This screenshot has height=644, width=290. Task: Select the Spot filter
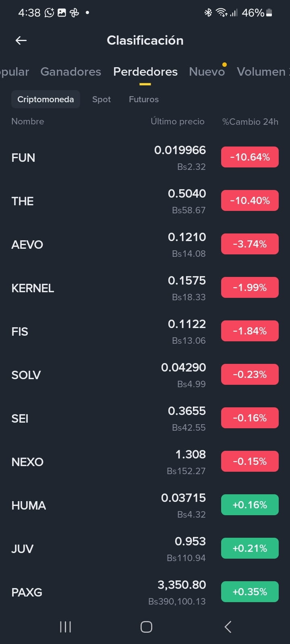[x=101, y=99]
